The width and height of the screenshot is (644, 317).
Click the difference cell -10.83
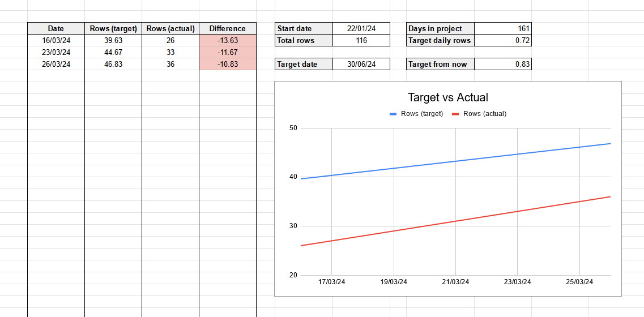[228, 65]
